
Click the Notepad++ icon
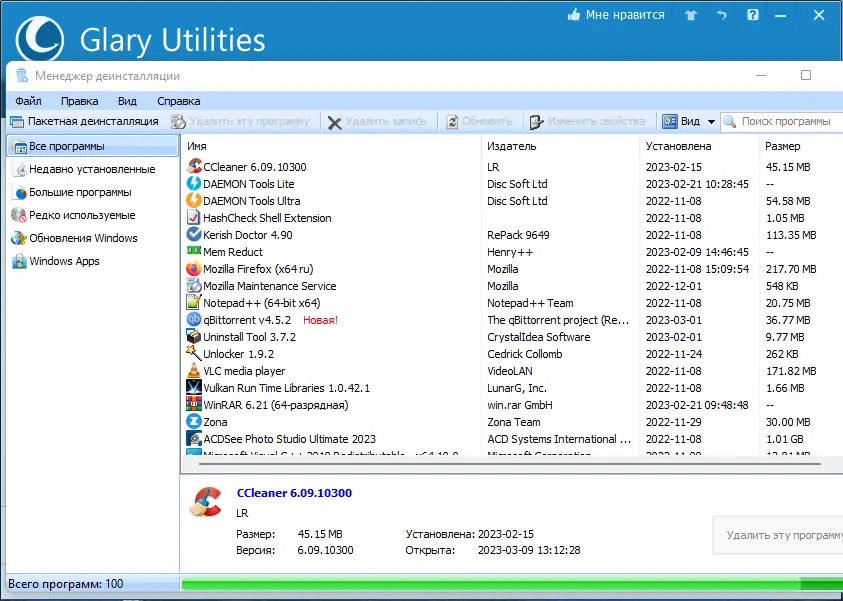pyautogui.click(x=194, y=303)
